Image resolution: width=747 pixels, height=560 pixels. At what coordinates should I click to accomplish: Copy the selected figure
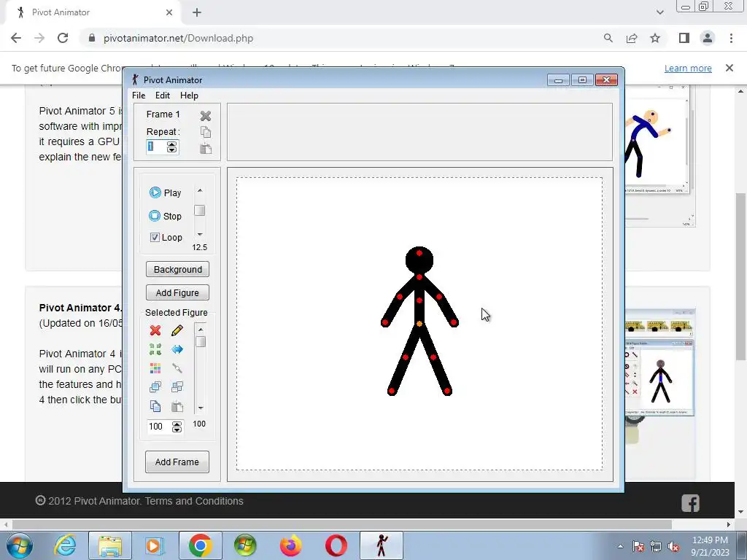coord(155,406)
